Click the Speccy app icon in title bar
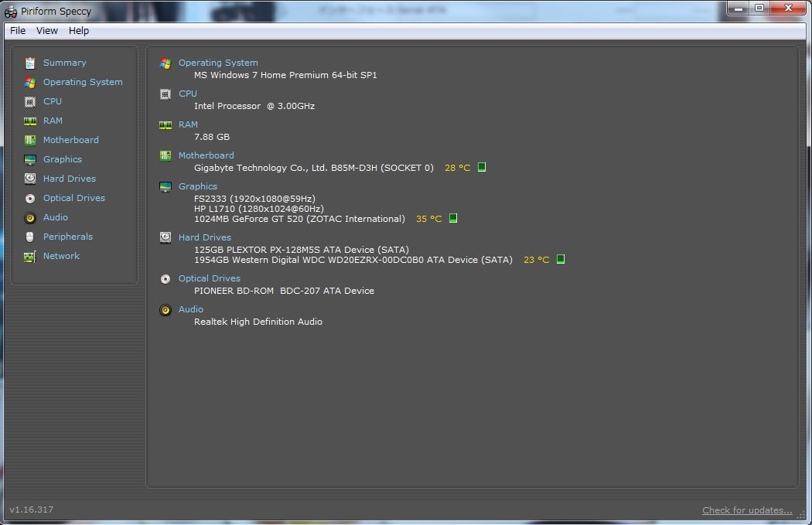The image size is (812, 525). pos(10,12)
